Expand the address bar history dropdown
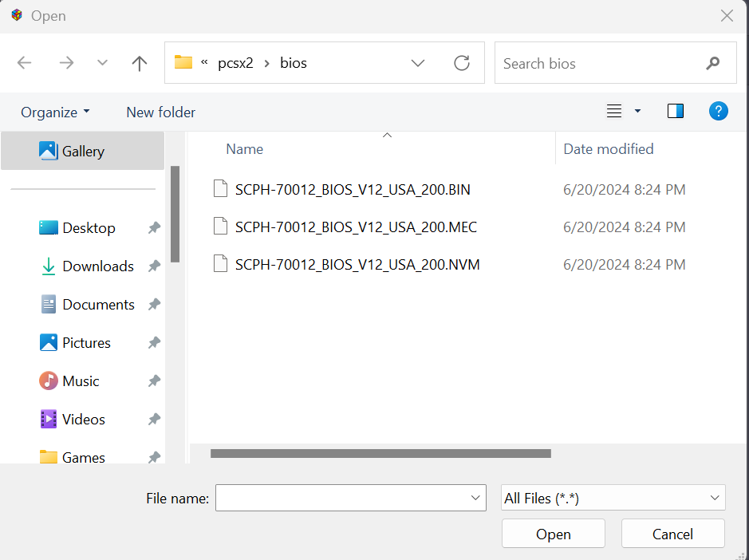Image resolution: width=749 pixels, height=560 pixels. point(418,63)
